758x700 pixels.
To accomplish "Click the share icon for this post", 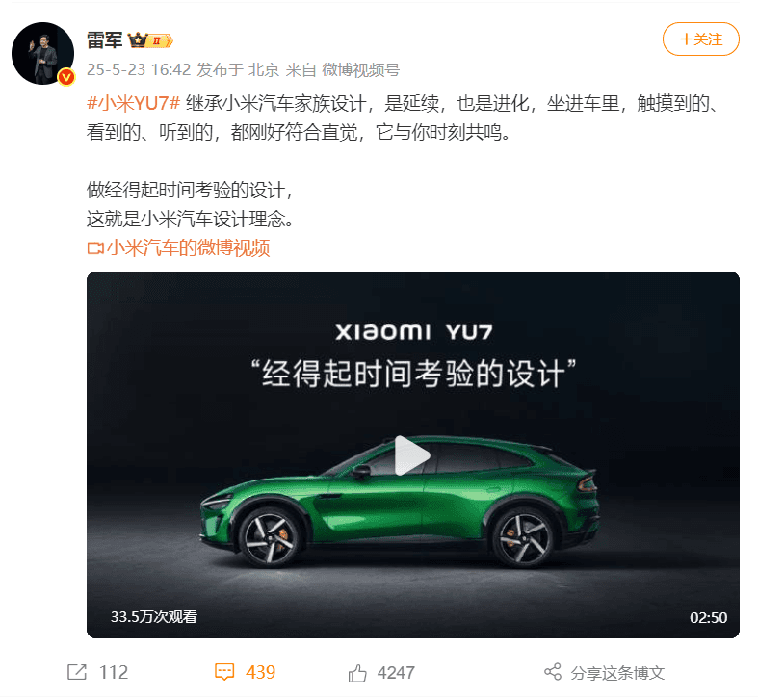I will [553, 672].
